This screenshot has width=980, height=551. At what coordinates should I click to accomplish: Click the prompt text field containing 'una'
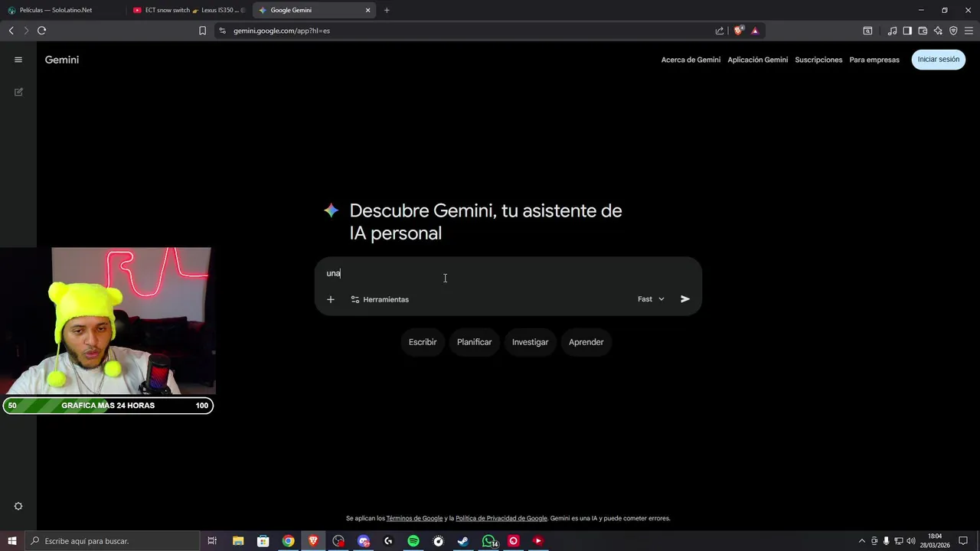tap(508, 273)
